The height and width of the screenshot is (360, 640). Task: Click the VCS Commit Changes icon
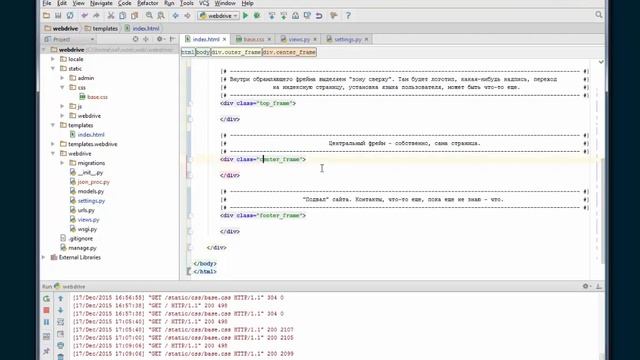283,16
